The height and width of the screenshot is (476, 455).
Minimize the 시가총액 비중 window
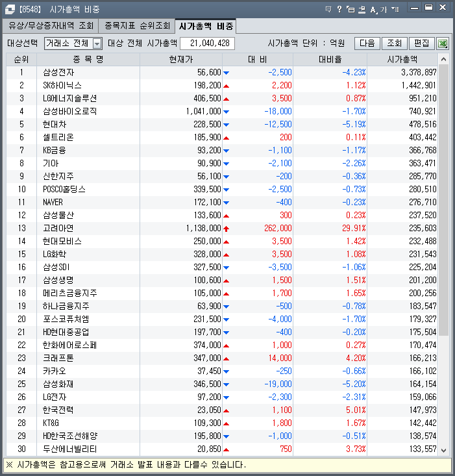(414, 8)
